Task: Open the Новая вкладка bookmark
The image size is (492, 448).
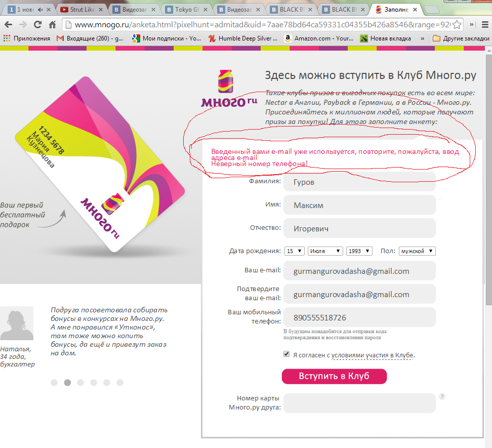Action: [x=386, y=38]
